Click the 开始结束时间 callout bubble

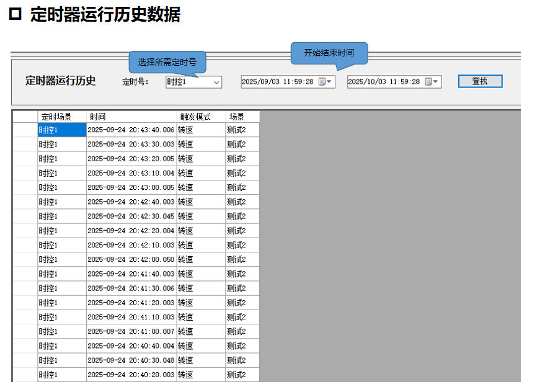[329, 53]
